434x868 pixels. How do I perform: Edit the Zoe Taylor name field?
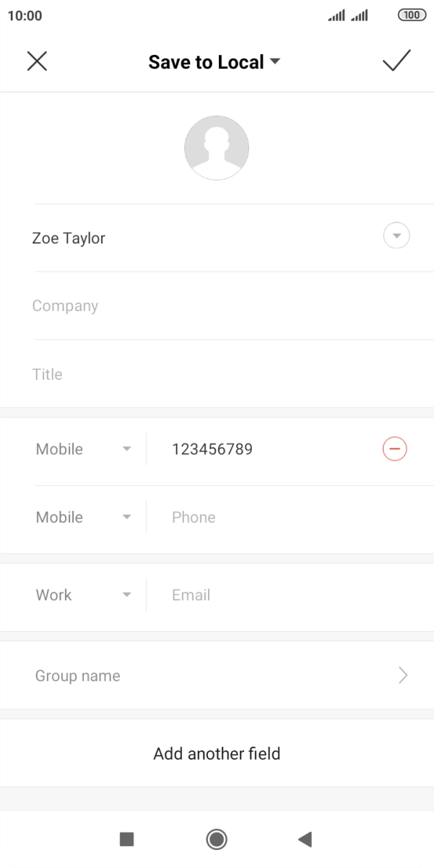195,238
